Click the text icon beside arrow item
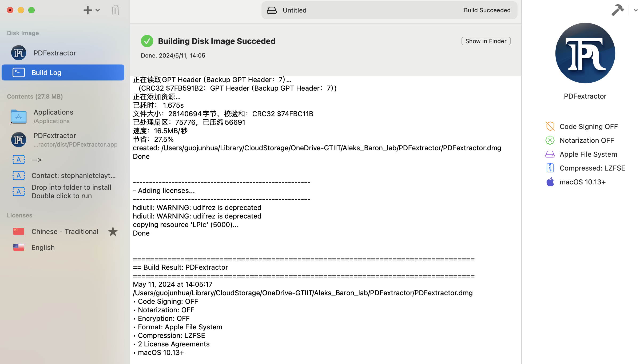Viewport: 644px width, 364px height. coord(19,160)
